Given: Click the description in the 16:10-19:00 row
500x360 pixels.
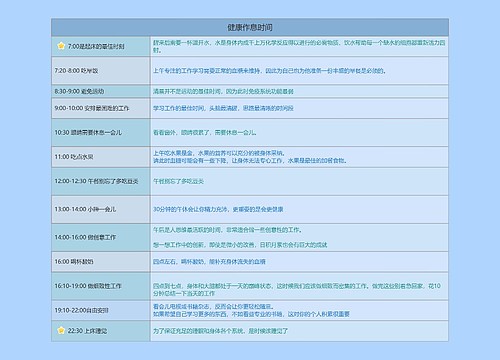Looking at the screenshot, I should pyautogui.click(x=297, y=290).
